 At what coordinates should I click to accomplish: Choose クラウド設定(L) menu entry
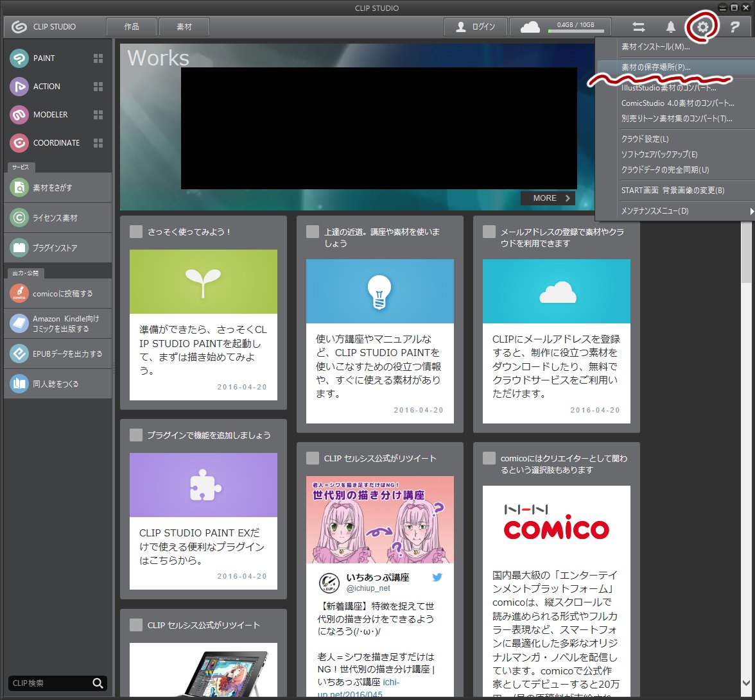tap(675, 139)
